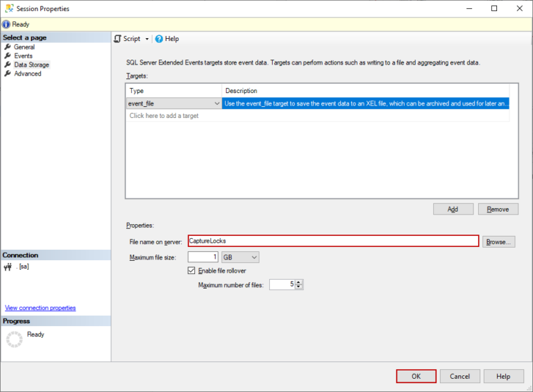This screenshot has width=533, height=392.
Task: Select the Data Storage page
Action: pyautogui.click(x=32, y=65)
